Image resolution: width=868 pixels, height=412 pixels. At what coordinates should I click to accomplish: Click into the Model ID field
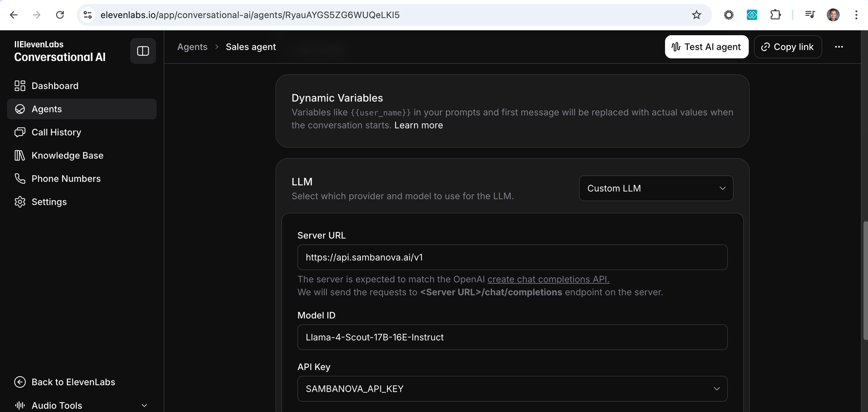point(512,337)
